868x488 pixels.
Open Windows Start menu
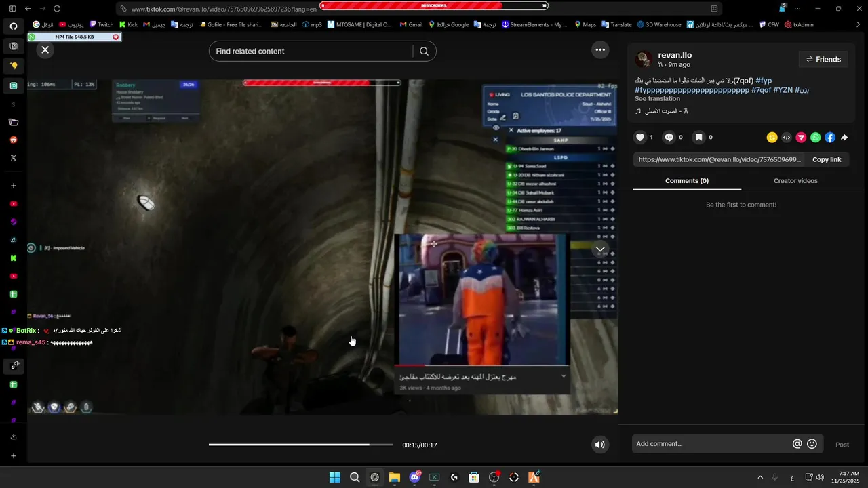[335, 477]
